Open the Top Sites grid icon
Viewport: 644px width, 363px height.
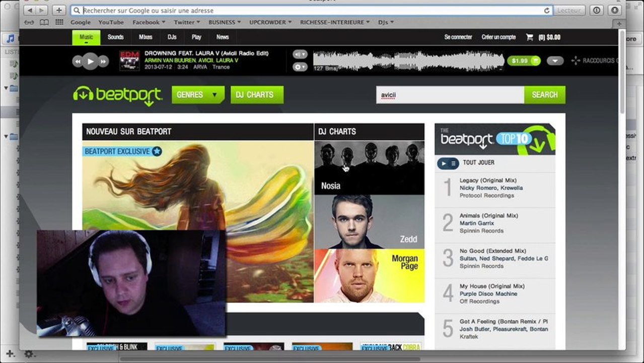tap(59, 22)
